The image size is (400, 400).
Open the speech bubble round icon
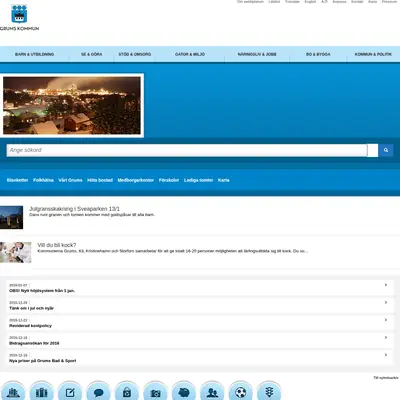[98, 391]
